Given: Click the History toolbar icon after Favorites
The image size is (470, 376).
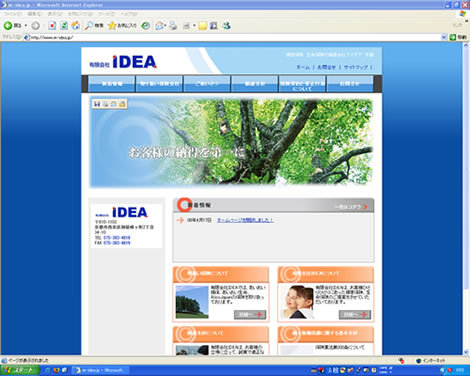Looking at the screenshot, I should [x=146, y=26].
